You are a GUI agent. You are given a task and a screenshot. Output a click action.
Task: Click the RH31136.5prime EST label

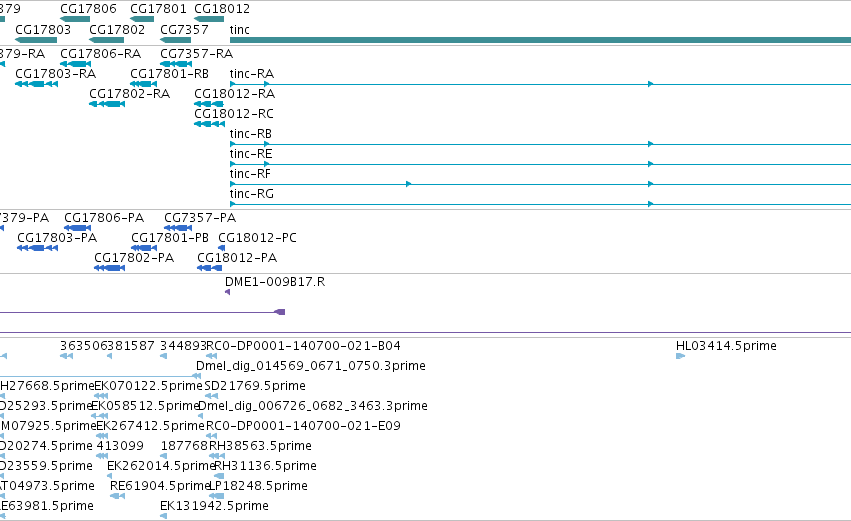pyautogui.click(x=265, y=467)
